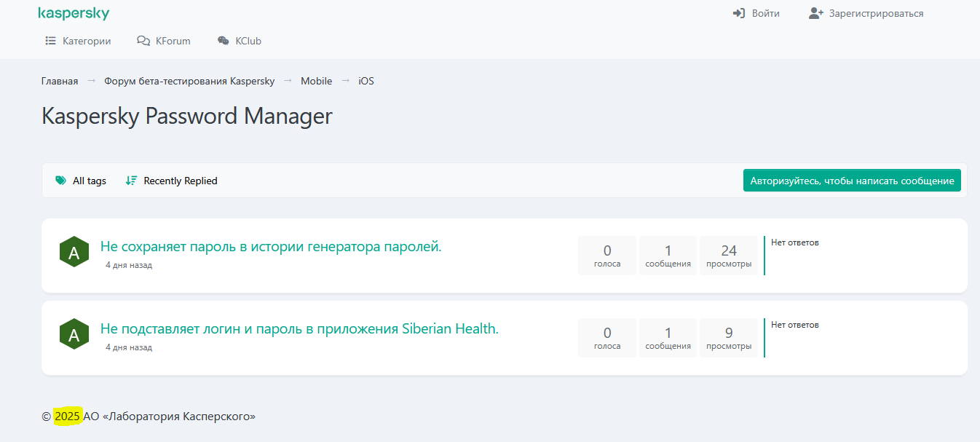Click the Recently Replied sort icon
980x442 pixels.
pos(131,181)
